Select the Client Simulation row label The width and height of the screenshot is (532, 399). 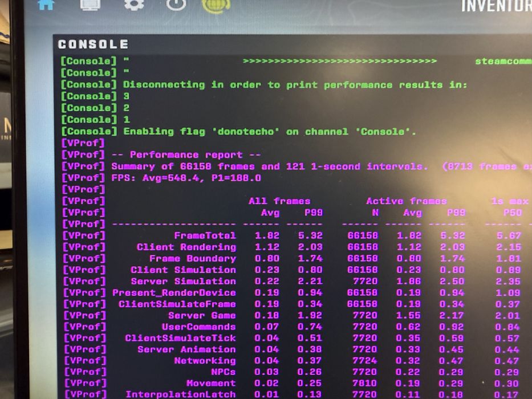pyautogui.click(x=183, y=270)
